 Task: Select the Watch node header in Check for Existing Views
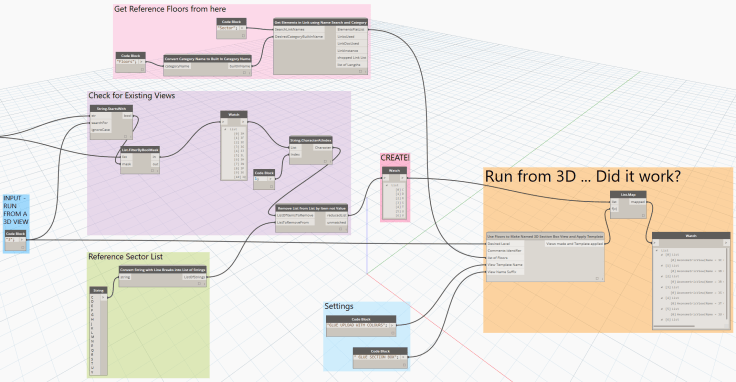[x=234, y=115]
